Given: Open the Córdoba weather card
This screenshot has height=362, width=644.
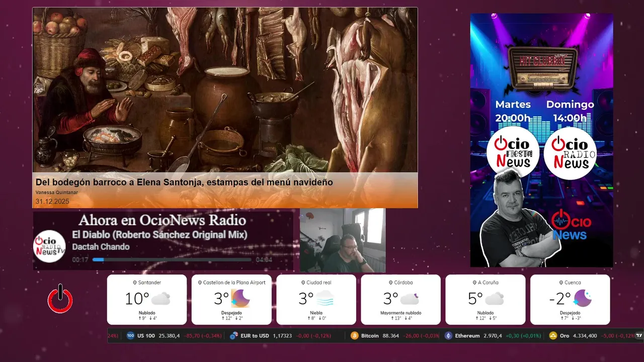Looking at the screenshot, I should [x=400, y=299].
